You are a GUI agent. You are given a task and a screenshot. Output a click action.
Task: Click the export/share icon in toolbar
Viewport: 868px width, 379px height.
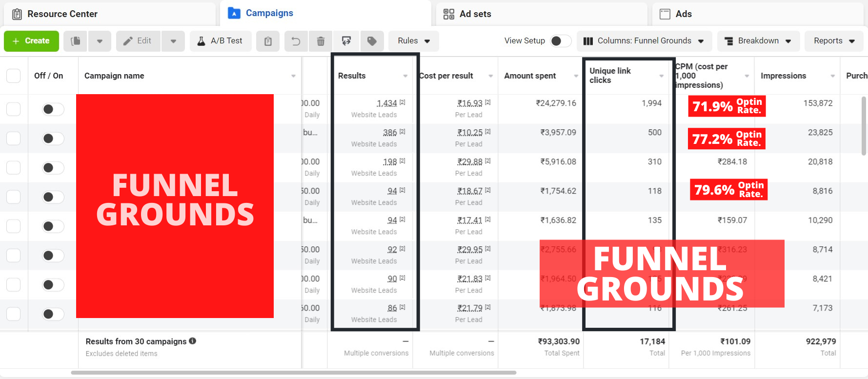pos(346,41)
